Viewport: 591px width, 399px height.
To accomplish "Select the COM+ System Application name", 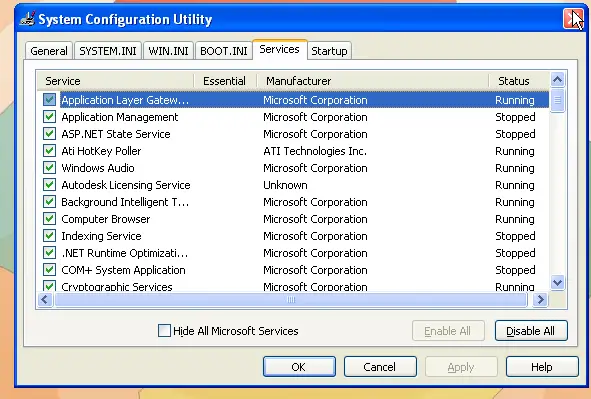I will click(x=123, y=270).
